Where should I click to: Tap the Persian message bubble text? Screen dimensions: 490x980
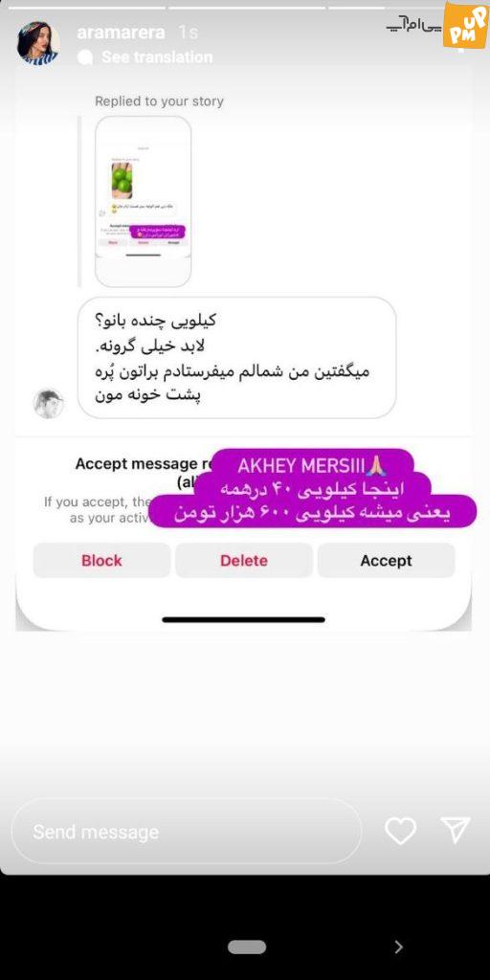coord(237,358)
